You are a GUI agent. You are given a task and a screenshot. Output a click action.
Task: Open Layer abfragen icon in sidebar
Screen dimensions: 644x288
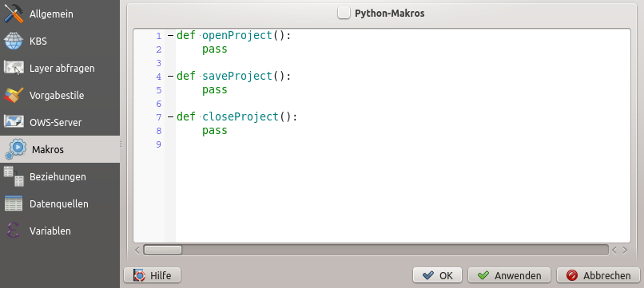click(x=14, y=68)
